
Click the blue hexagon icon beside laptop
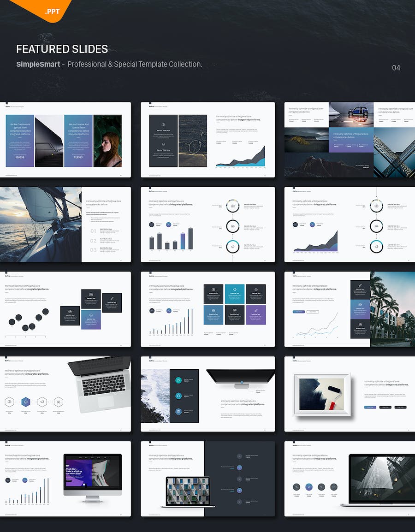25,402
